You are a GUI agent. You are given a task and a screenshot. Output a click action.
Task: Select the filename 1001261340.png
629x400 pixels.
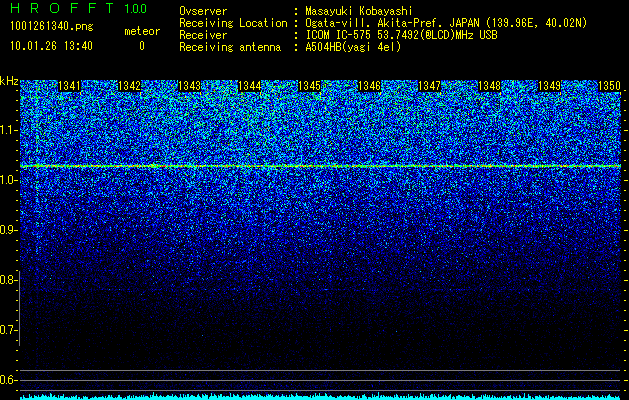coord(52,27)
